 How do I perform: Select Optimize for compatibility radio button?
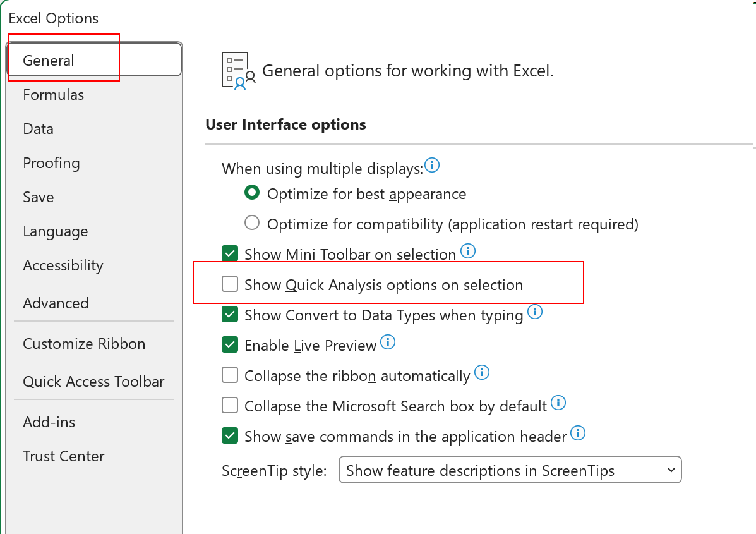click(252, 223)
